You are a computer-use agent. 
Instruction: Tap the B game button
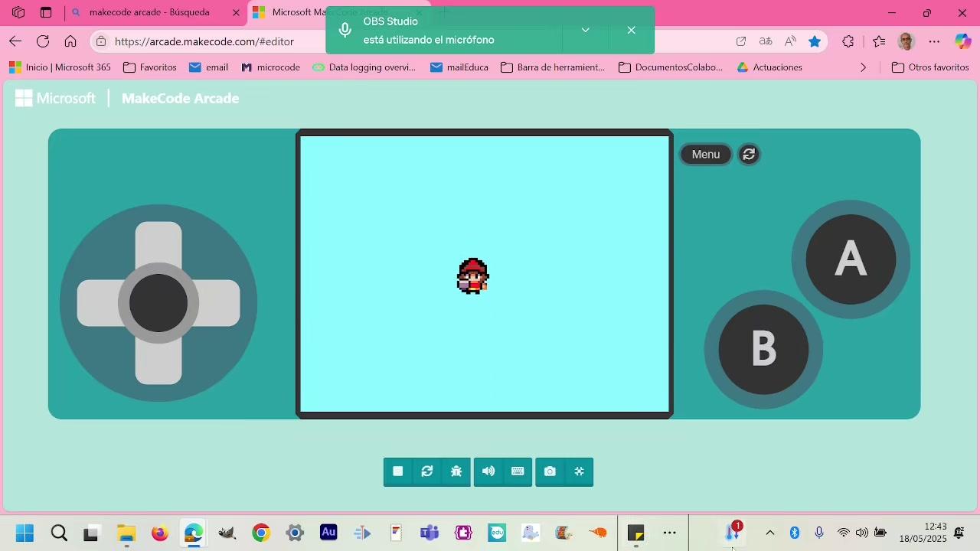point(763,350)
